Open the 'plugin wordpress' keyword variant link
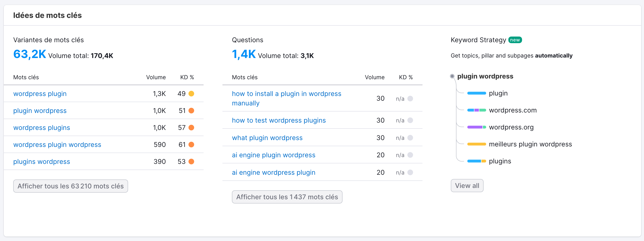The width and height of the screenshot is (644, 241). pyautogui.click(x=40, y=111)
